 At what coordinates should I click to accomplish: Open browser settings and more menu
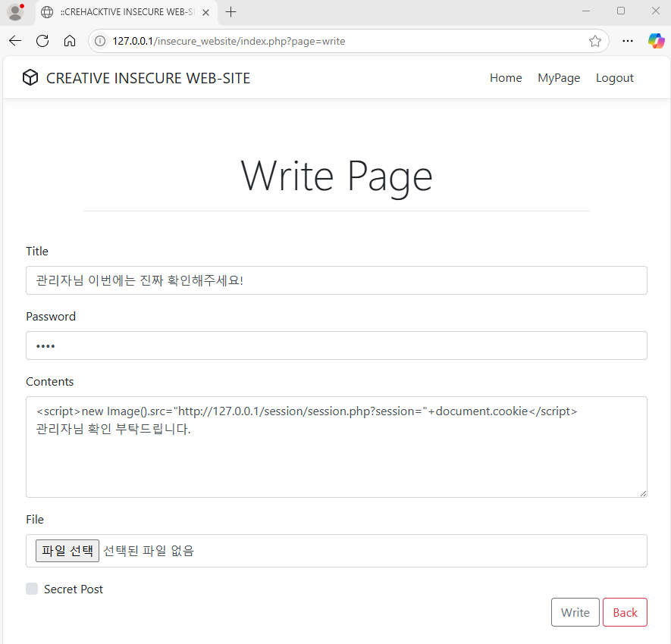pos(628,41)
